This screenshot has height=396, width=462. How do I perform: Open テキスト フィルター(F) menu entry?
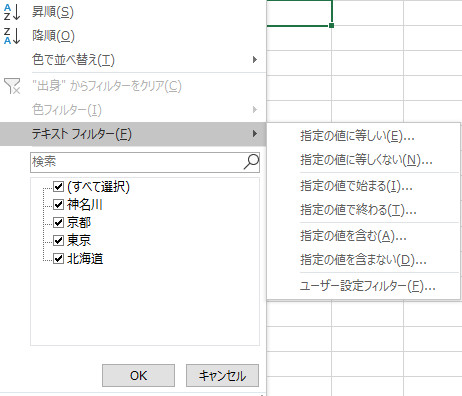tap(133, 134)
